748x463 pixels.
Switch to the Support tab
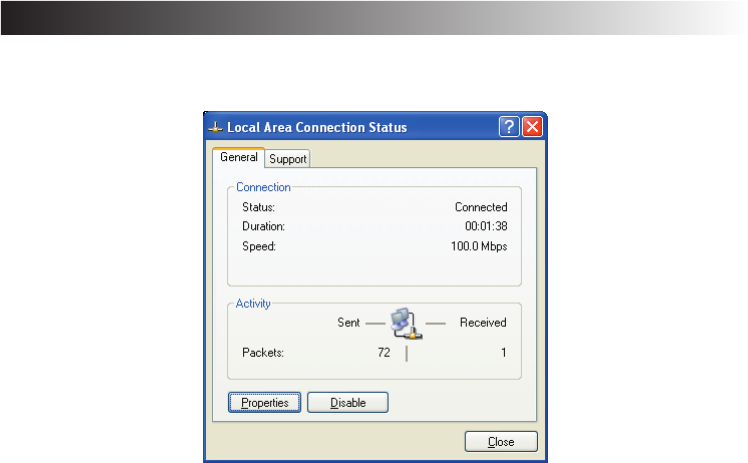click(288, 159)
